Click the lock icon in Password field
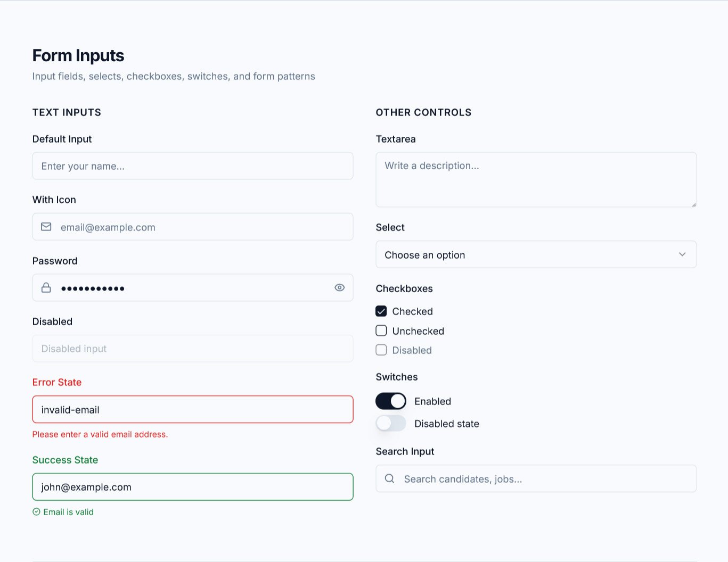The width and height of the screenshot is (728, 562). point(46,288)
